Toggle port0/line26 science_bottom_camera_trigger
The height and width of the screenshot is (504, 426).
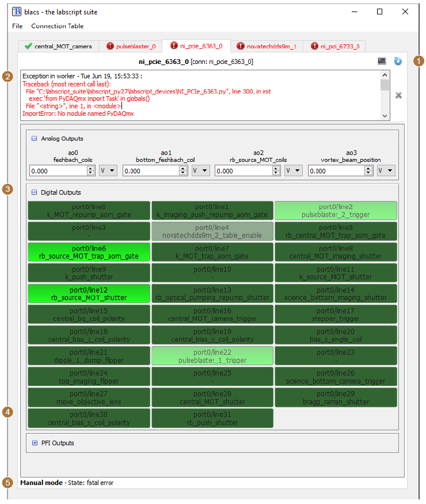(x=336, y=377)
